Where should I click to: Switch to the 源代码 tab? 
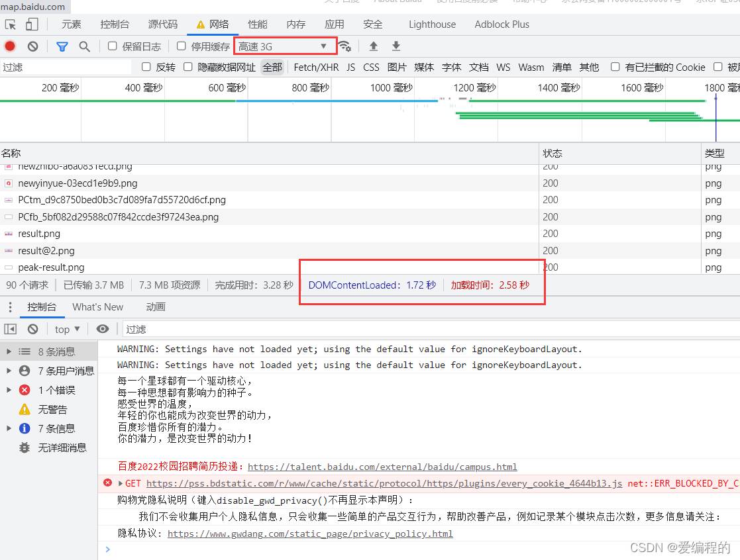tap(163, 24)
